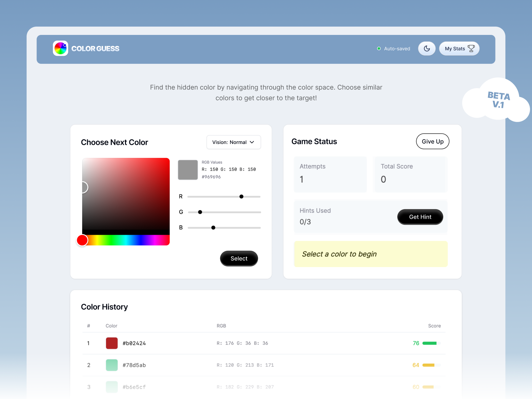Click the red hue strip handle
The width and height of the screenshot is (532, 399).
coord(82,240)
